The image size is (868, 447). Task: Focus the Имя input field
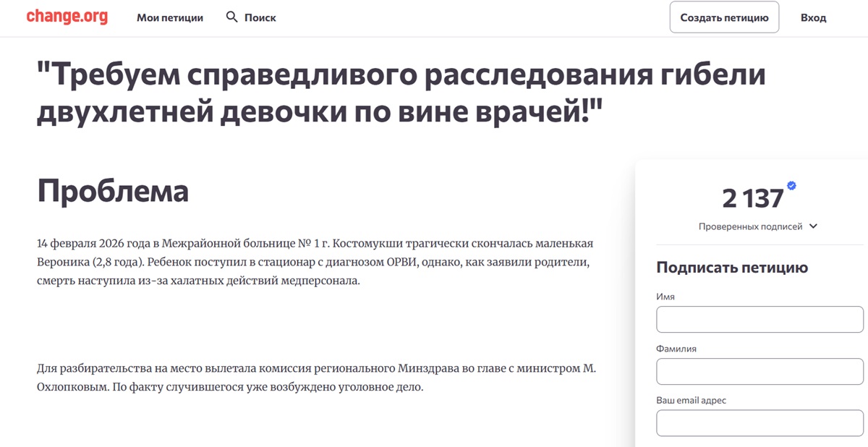point(759,319)
